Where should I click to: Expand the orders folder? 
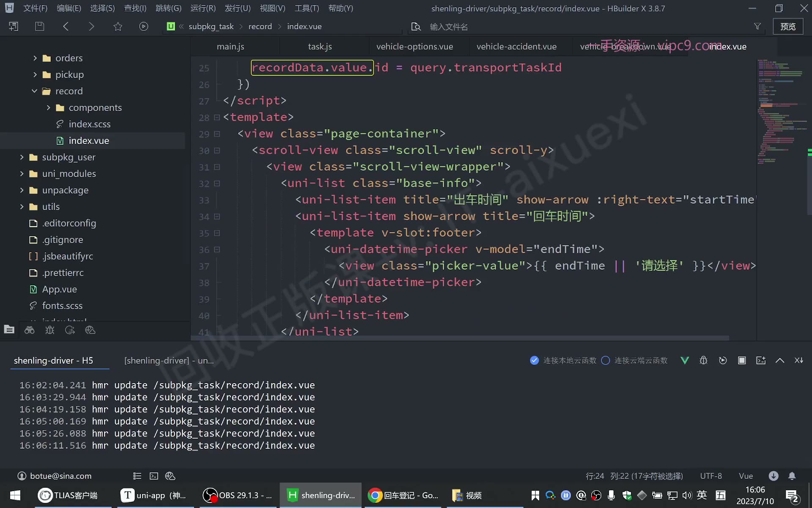(x=35, y=58)
